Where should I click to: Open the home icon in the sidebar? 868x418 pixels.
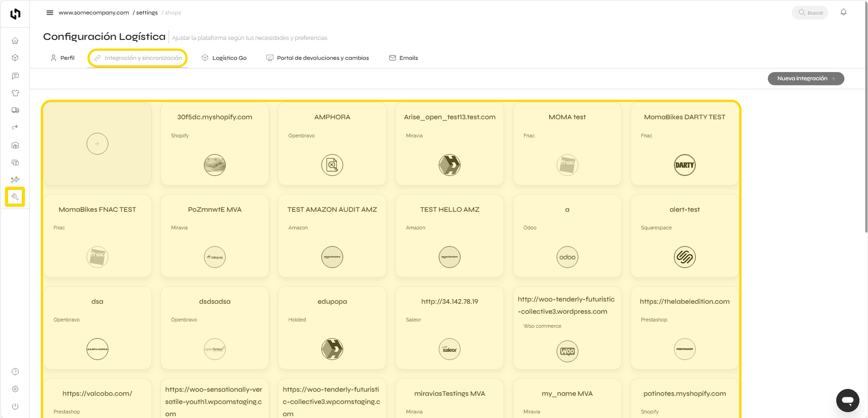click(x=15, y=41)
